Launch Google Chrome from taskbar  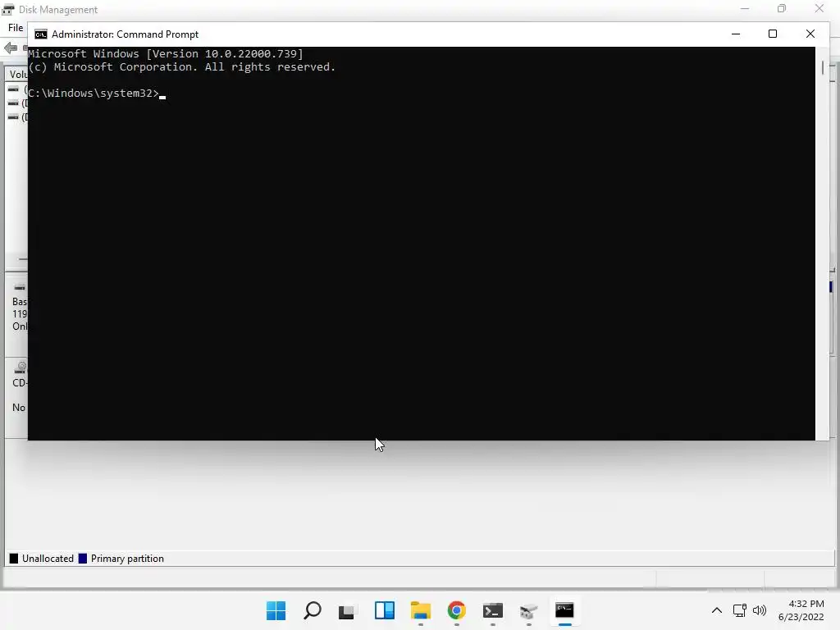(456, 610)
